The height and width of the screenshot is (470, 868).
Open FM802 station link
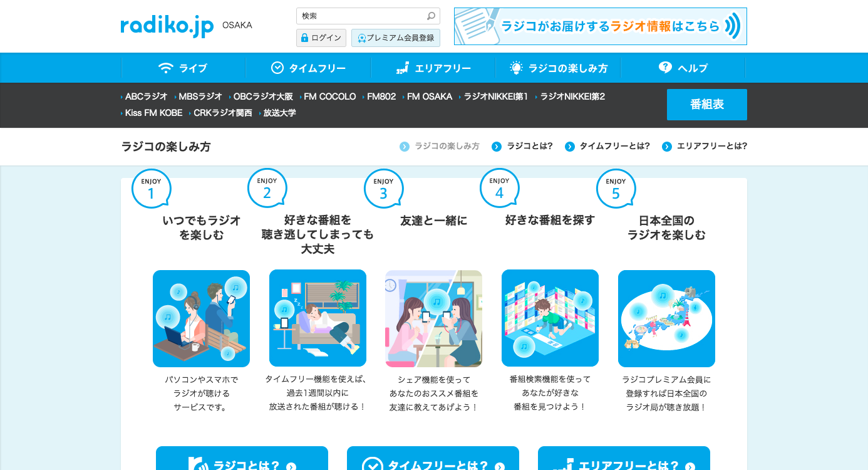click(381, 97)
